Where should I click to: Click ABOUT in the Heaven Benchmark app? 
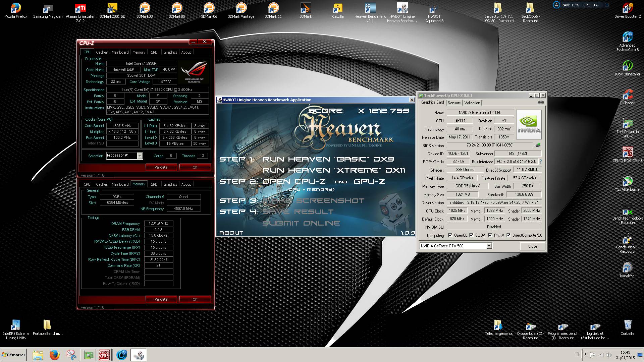coord(231,233)
